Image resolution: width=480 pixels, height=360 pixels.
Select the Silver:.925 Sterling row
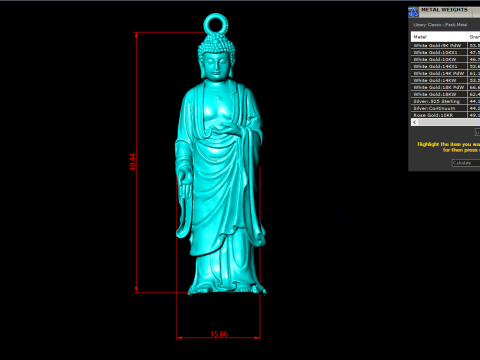(x=445, y=101)
